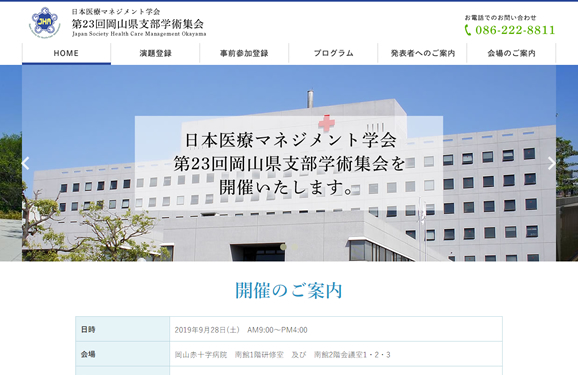Screen dimensions: 578x375
Task: Open the HOME menu tab
Action: pos(66,53)
